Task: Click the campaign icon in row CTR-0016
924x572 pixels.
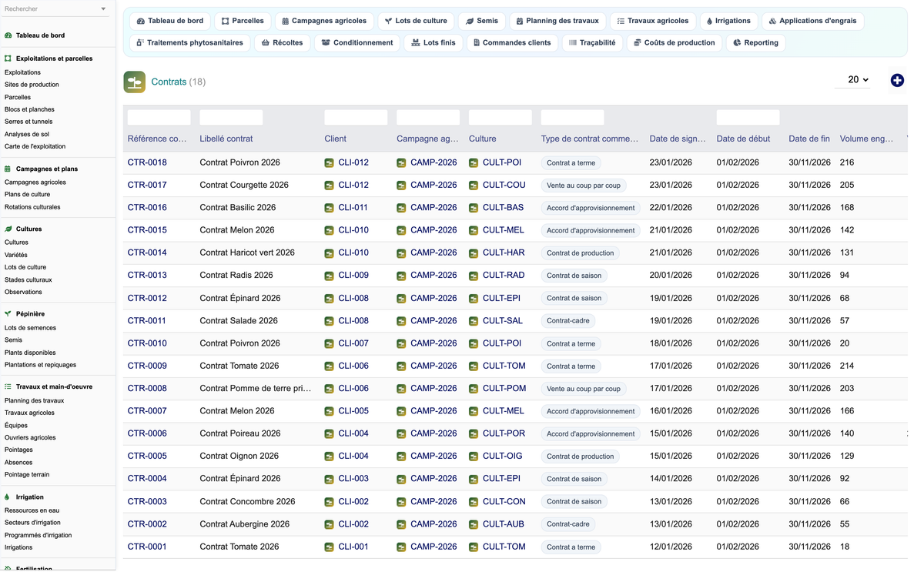Action: click(401, 208)
